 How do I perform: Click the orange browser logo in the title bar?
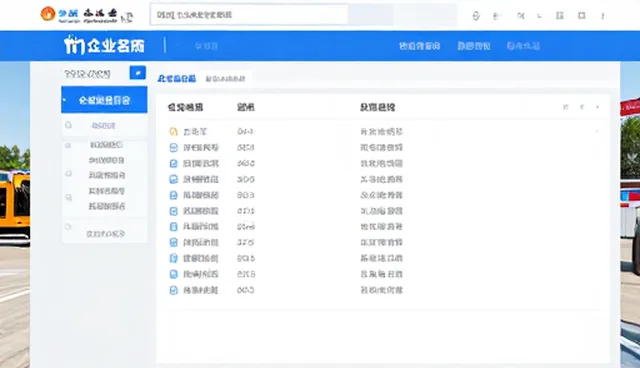click(48, 14)
